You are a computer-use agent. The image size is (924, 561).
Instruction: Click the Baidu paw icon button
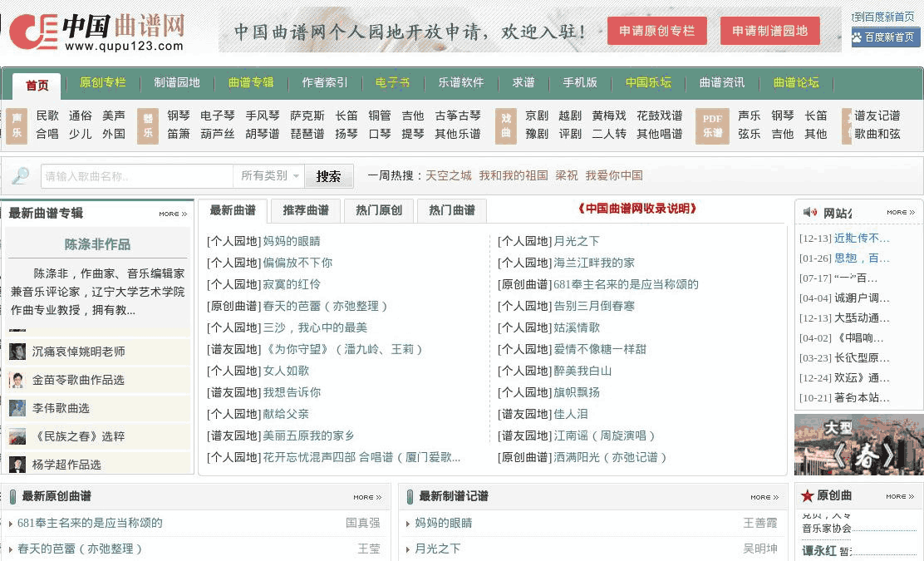tap(857, 37)
